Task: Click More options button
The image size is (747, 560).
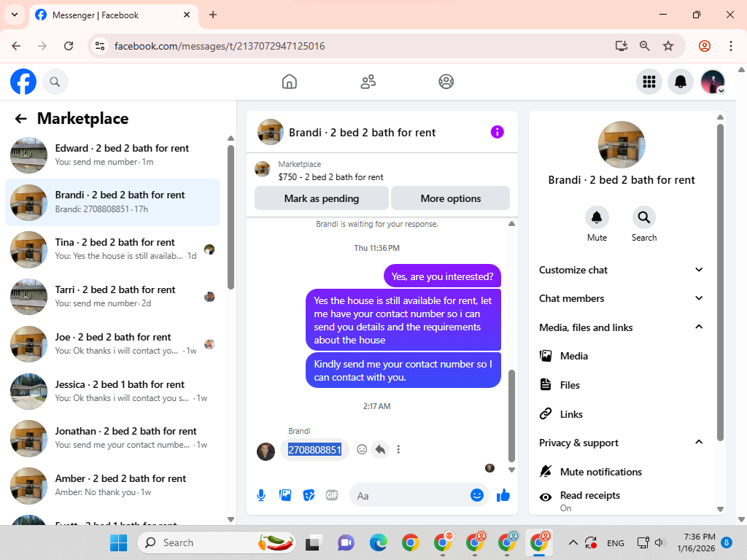Action: pos(451,198)
